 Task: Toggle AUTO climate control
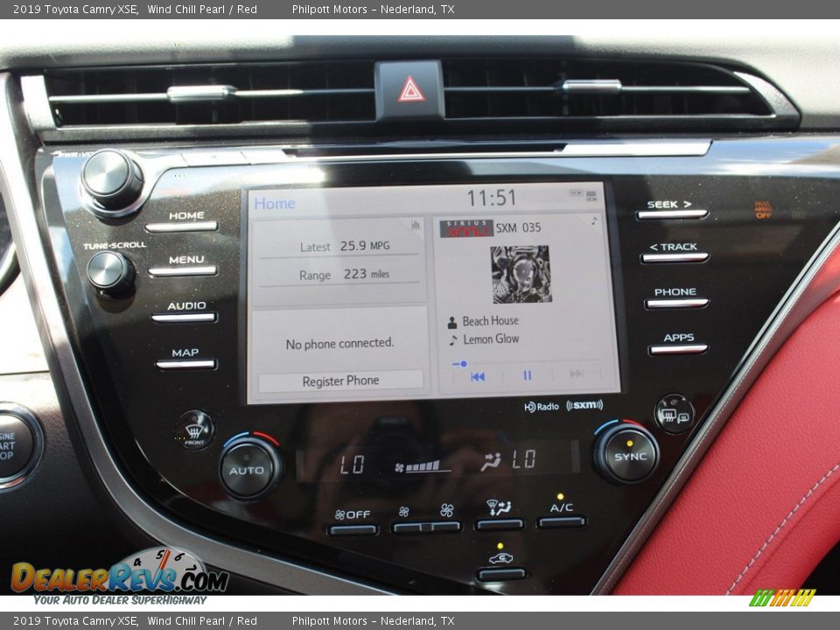pyautogui.click(x=246, y=468)
